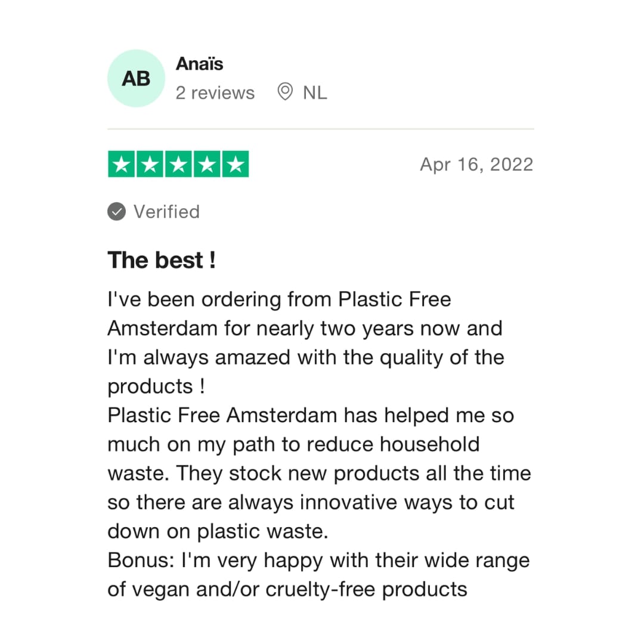The width and height of the screenshot is (644, 644).
Task: Click the "Plastic Free Amsterdam has helped" line
Action: pos(310,416)
